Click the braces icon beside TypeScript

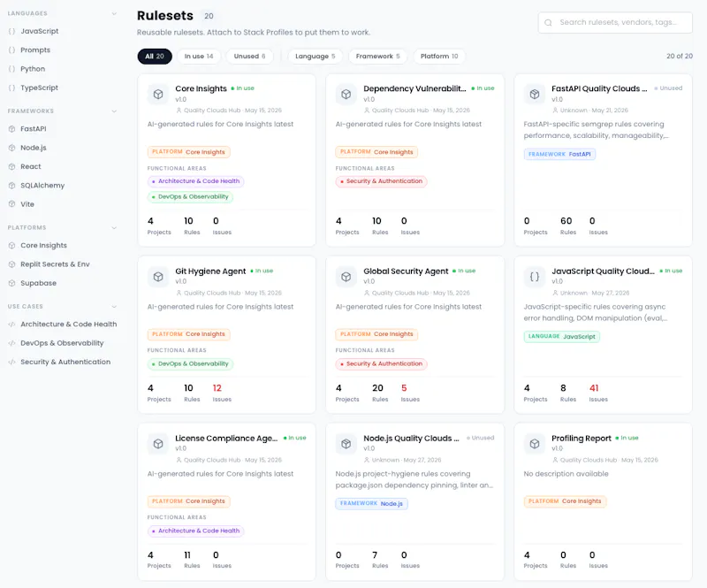click(11, 88)
